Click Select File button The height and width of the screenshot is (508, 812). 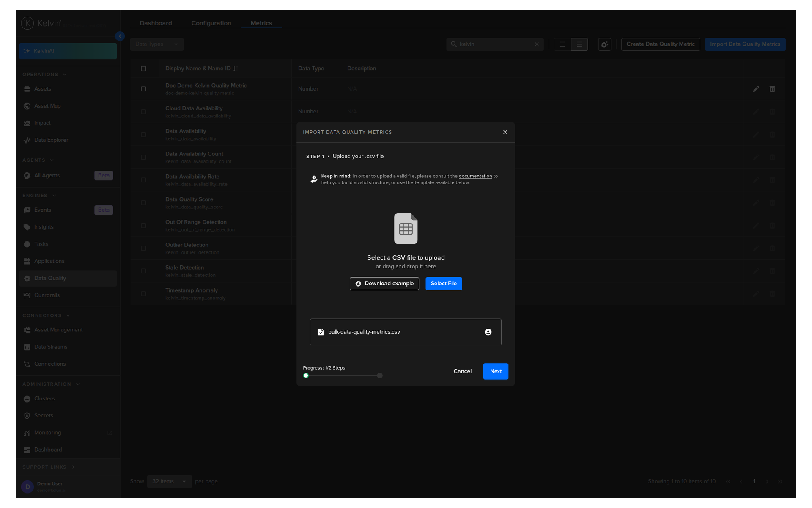coord(444,284)
